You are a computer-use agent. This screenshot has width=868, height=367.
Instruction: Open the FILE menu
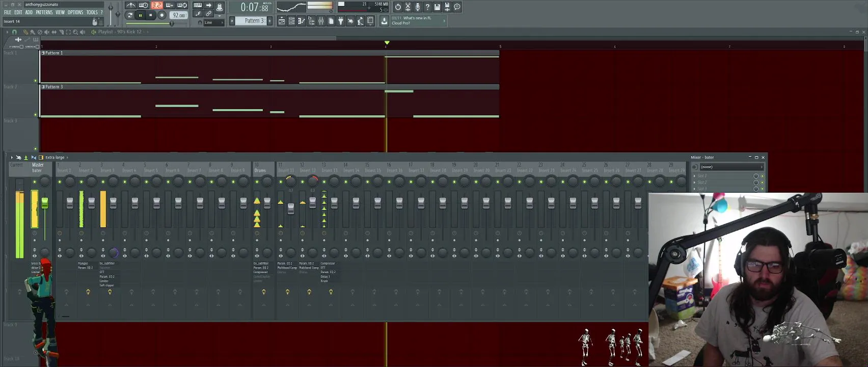tap(8, 12)
